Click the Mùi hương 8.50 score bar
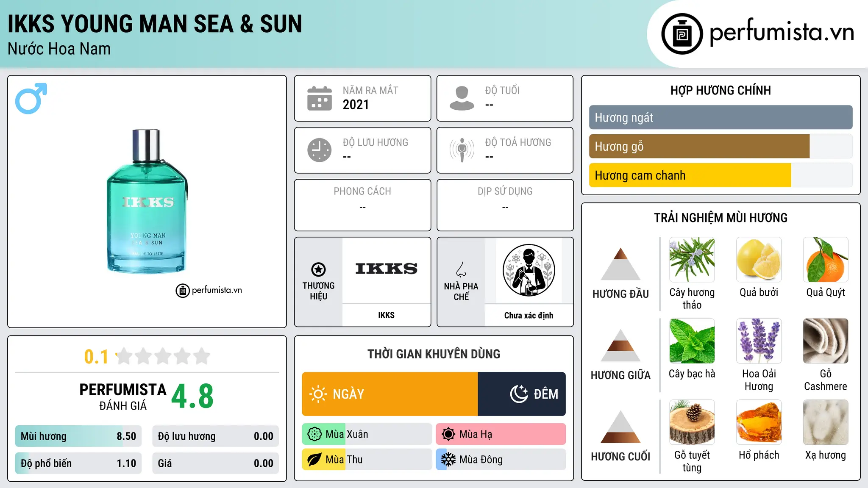 [x=78, y=436]
